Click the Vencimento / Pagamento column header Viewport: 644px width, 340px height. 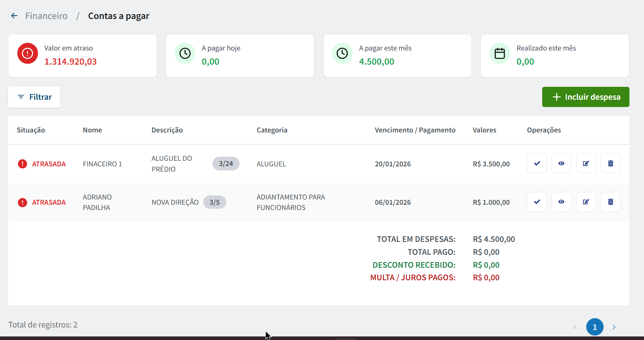coord(415,130)
